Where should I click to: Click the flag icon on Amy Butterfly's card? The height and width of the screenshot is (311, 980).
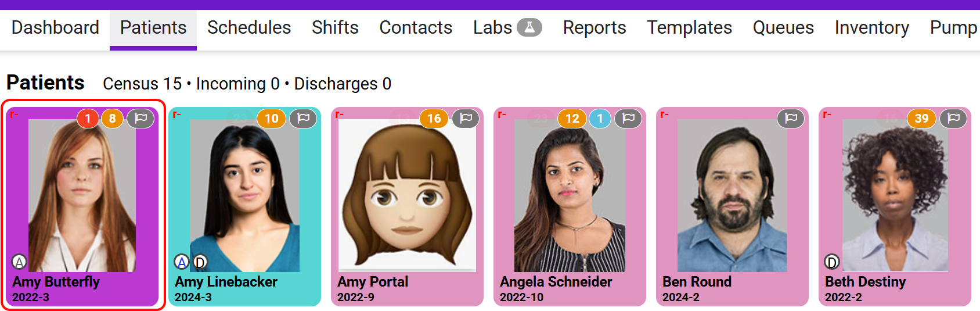[x=140, y=119]
